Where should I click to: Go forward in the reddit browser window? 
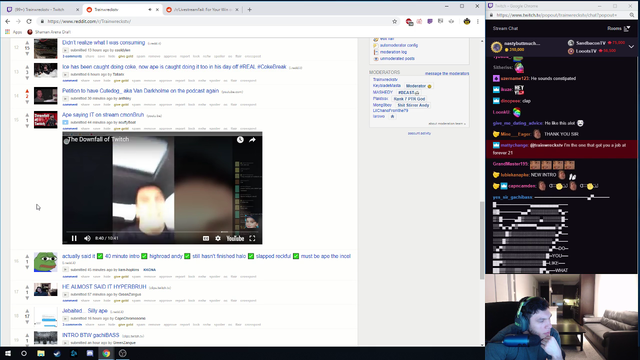click(x=18, y=21)
